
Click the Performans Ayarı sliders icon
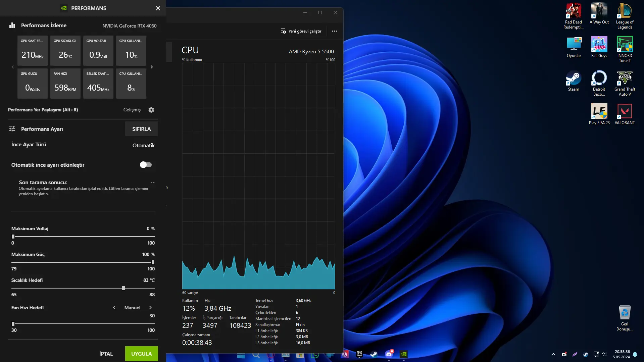tap(12, 129)
